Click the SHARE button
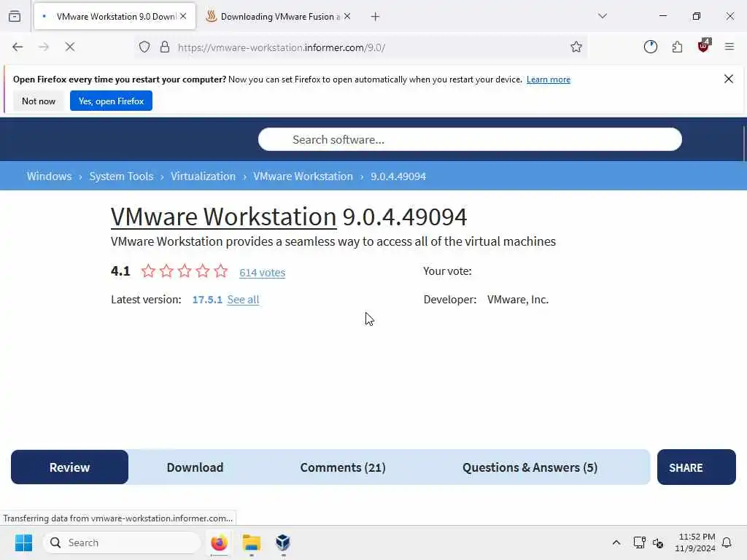Image resolution: width=747 pixels, height=560 pixels. (x=697, y=467)
